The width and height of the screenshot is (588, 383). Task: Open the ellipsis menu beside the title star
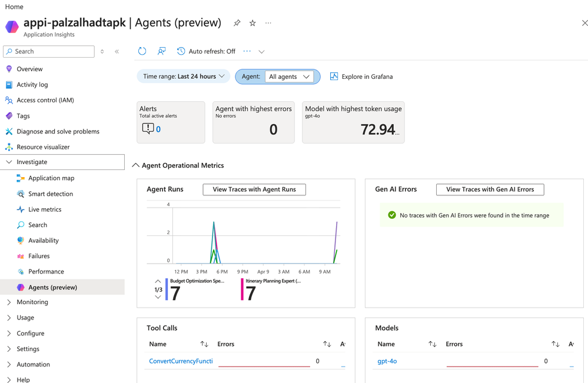pyautogui.click(x=268, y=23)
